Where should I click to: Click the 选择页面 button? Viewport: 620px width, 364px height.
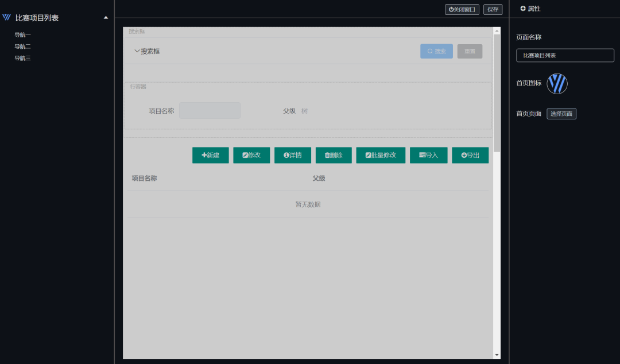point(561,114)
